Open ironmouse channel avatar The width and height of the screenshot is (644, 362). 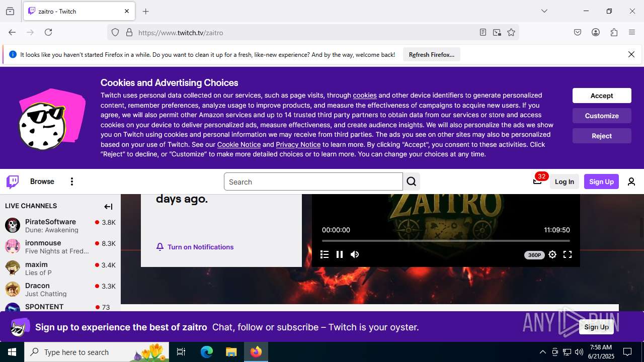click(13, 246)
